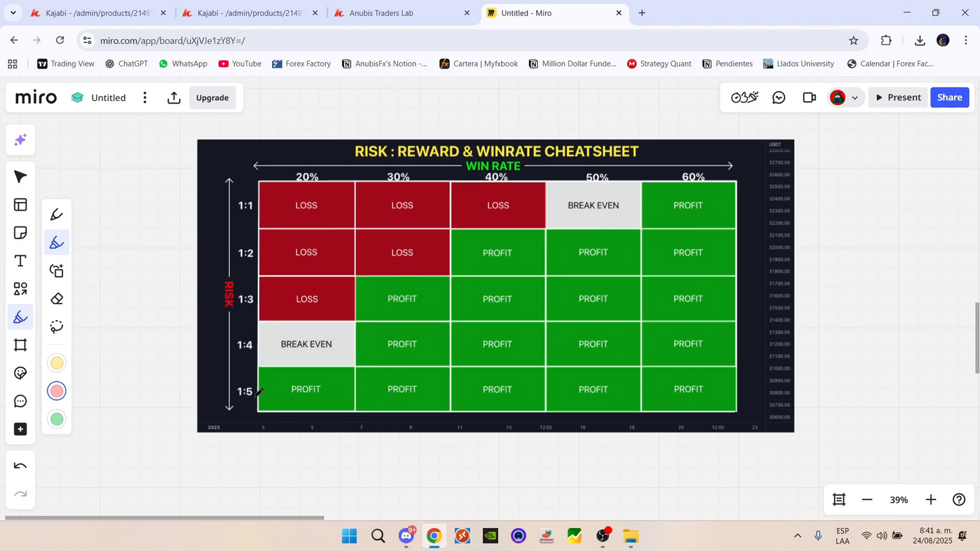Screen dimensions: 980x551
Task: Open shapes and lines tool
Action: point(20,289)
